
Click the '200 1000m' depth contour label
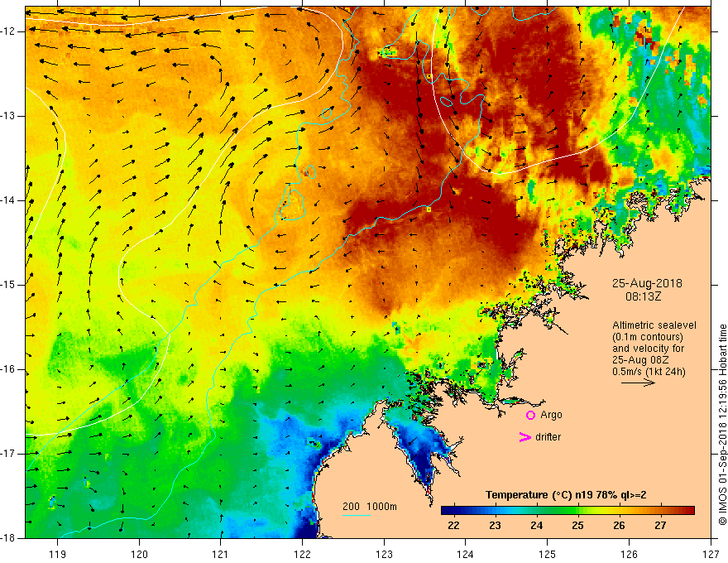tap(370, 507)
